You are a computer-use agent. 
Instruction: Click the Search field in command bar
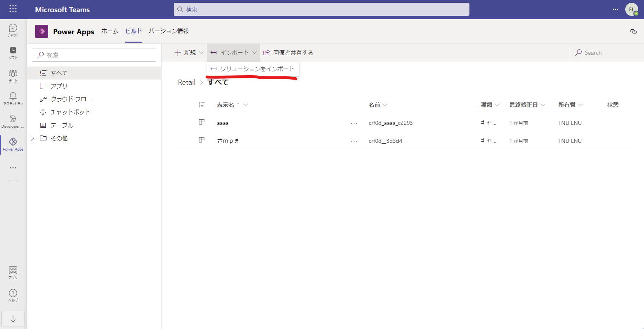click(607, 53)
